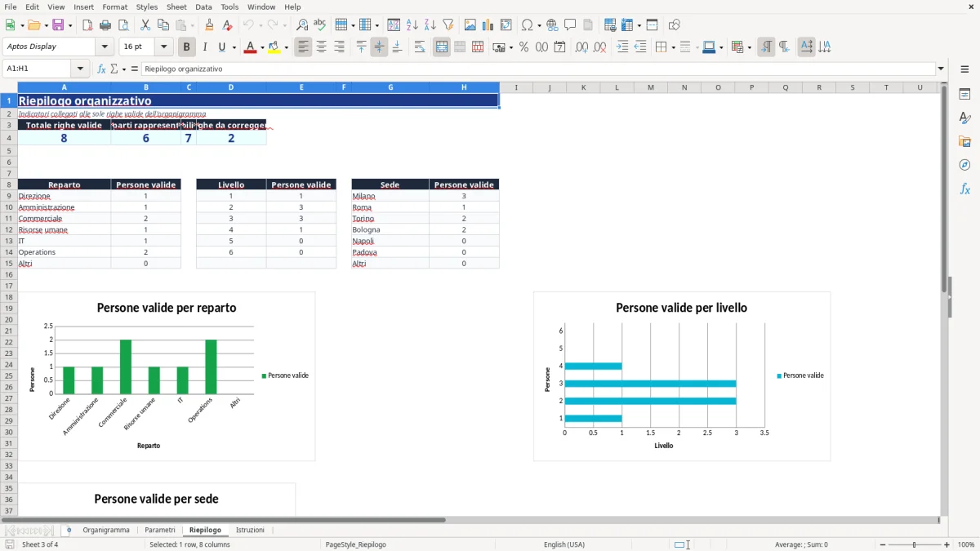Open the Tools menu

tap(229, 7)
